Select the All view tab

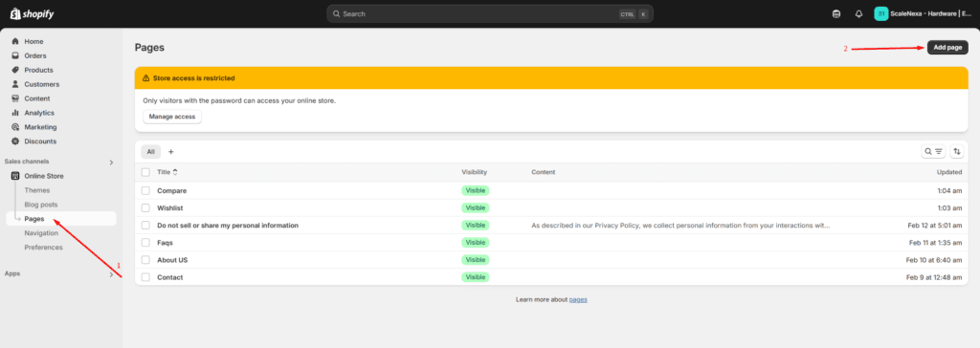[150, 152]
